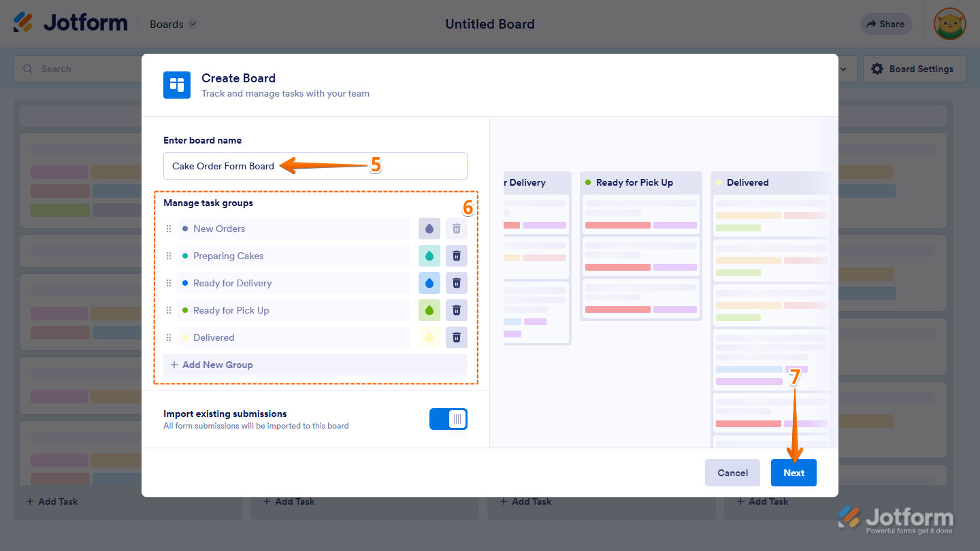The image size is (980, 551).
Task: Delete the Ready for Delivery group
Action: (x=457, y=283)
